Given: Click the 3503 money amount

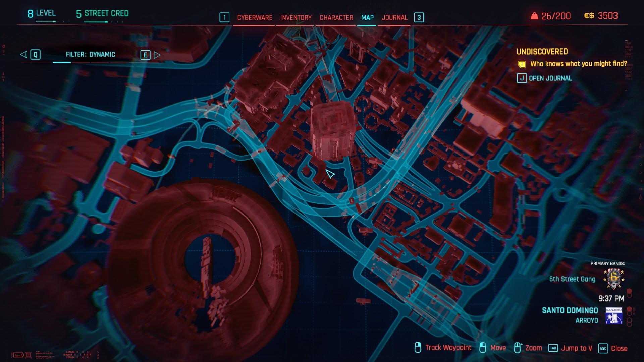Looking at the screenshot, I should tap(608, 16).
